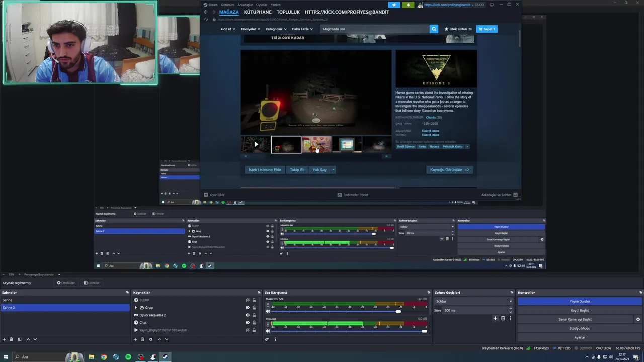The width and height of the screenshot is (644, 362).
Task: Click the Steam announcements megaphone icon
Action: 394,5
